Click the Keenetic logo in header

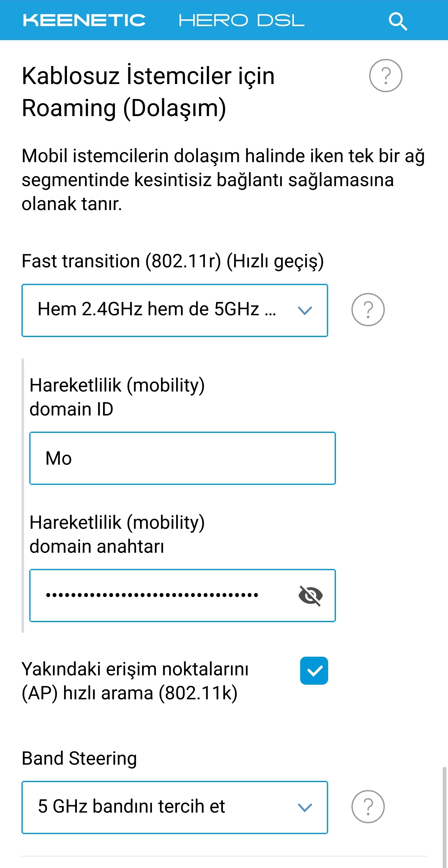point(84,20)
